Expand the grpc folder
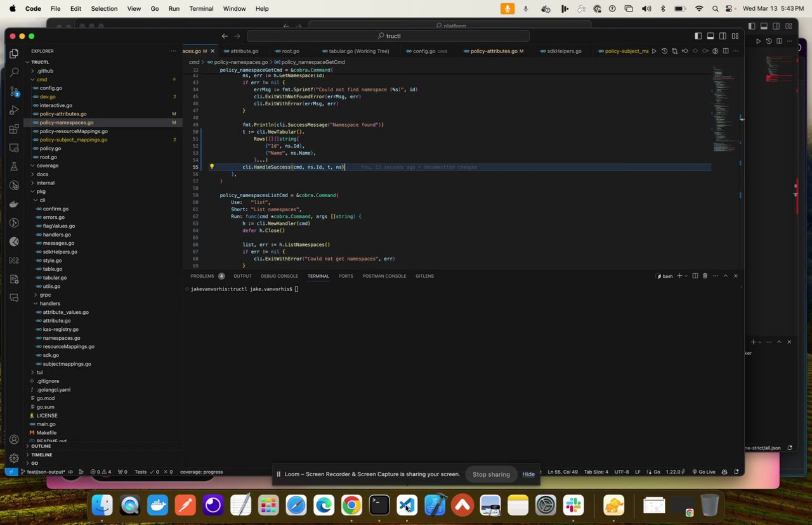 coord(45,295)
